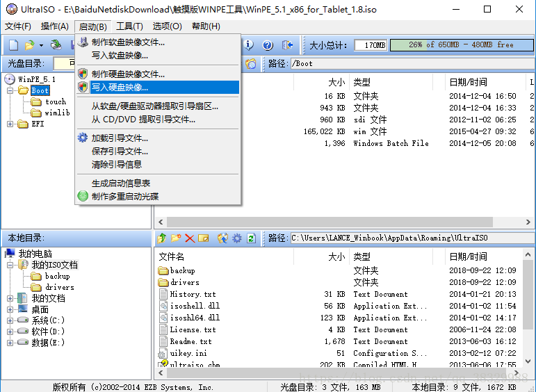This screenshot has width=536, height=392.
Task: Choose 生成启动信息表 menu entry
Action: (x=158, y=183)
